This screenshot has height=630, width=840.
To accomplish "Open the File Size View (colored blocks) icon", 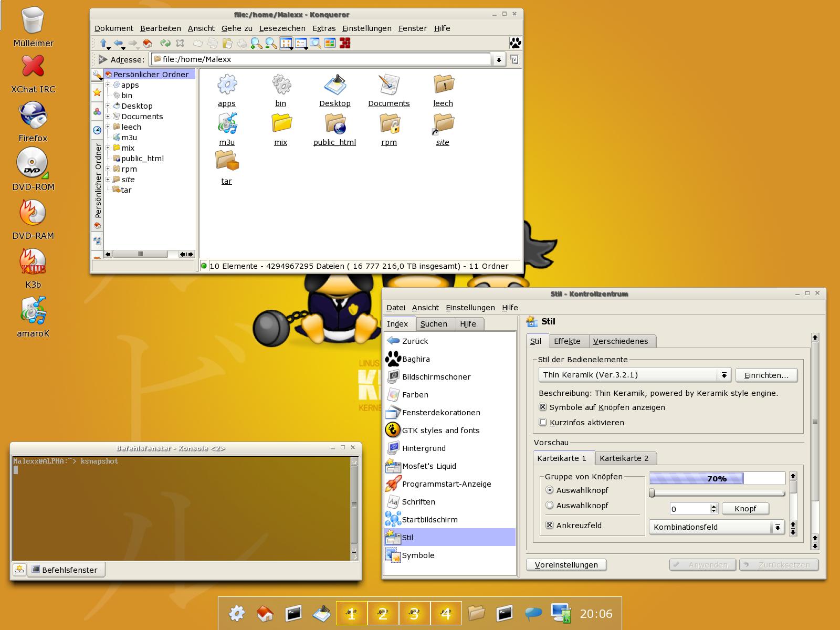I will click(x=330, y=43).
